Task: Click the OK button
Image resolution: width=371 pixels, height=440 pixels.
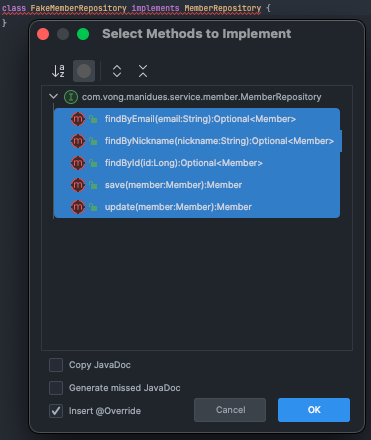Action: [314, 410]
